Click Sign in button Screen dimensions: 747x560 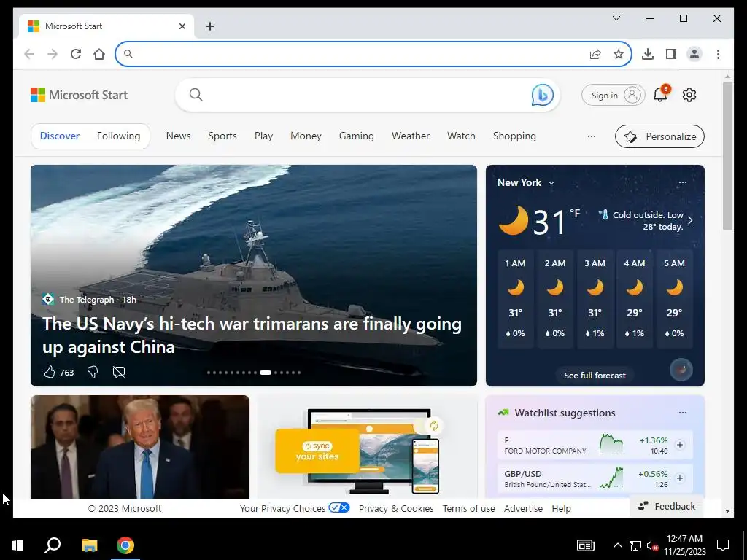pyautogui.click(x=613, y=96)
